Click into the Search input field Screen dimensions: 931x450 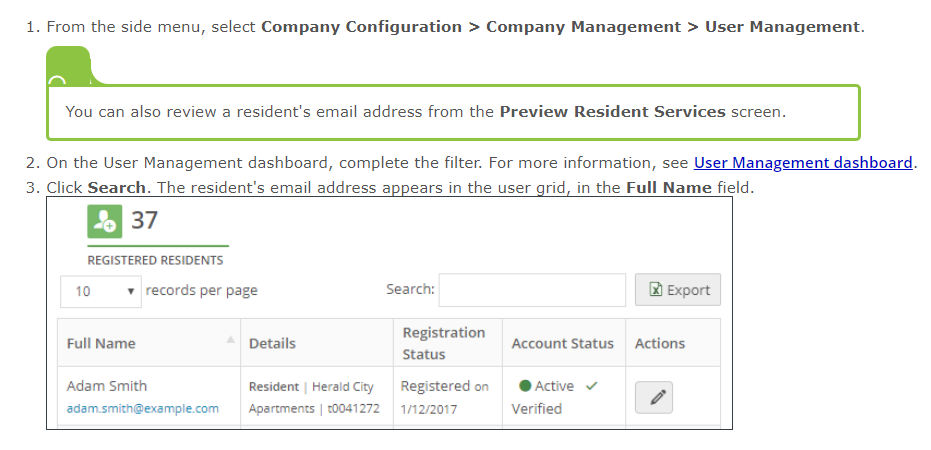point(532,290)
